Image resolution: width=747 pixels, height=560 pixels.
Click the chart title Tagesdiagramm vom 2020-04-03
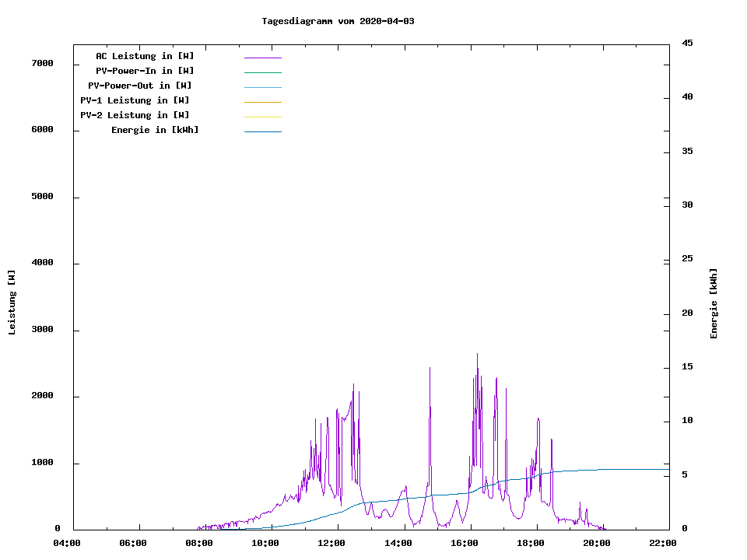pyautogui.click(x=338, y=21)
